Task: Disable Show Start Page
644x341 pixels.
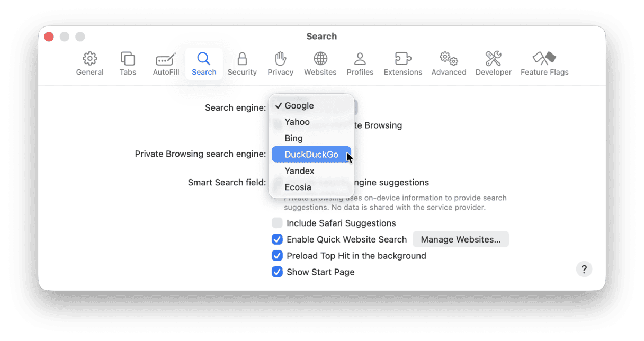Action: click(277, 272)
